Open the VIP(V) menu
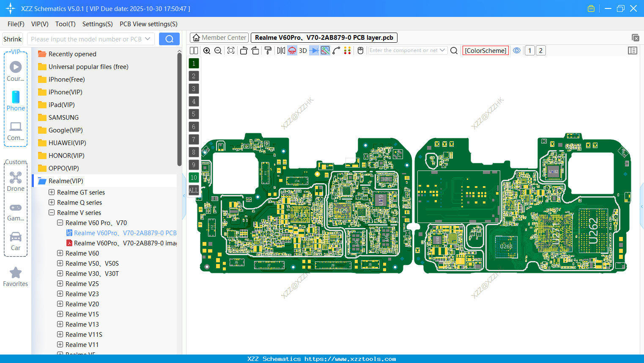Image resolution: width=644 pixels, height=363 pixels. (40, 24)
